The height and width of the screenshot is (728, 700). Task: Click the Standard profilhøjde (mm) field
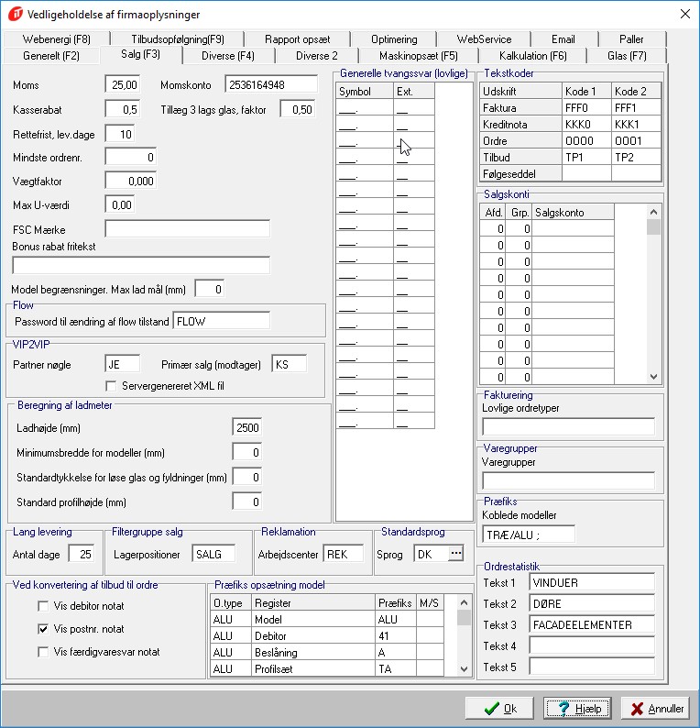tap(247, 502)
